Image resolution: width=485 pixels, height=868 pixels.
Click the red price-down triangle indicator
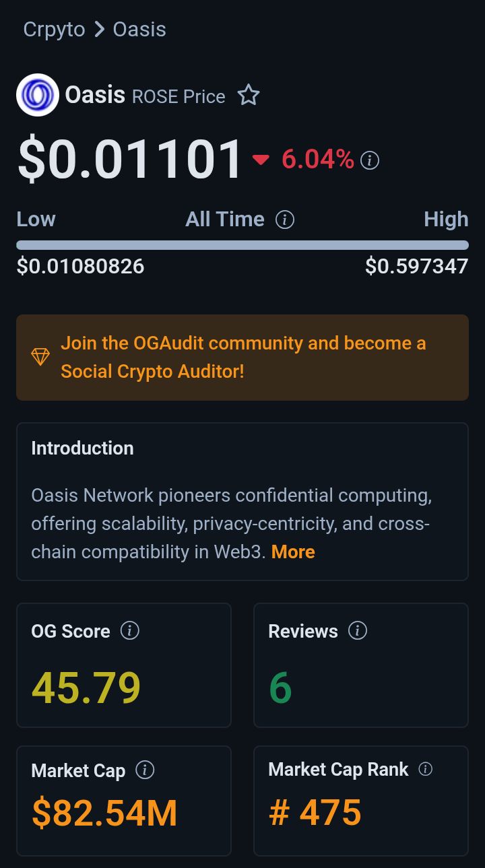[x=261, y=160]
